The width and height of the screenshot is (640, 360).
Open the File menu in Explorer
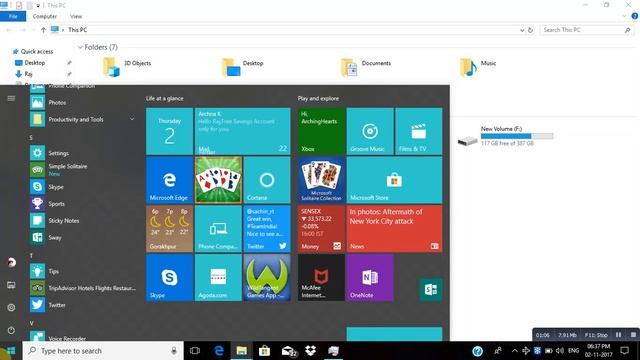point(13,16)
